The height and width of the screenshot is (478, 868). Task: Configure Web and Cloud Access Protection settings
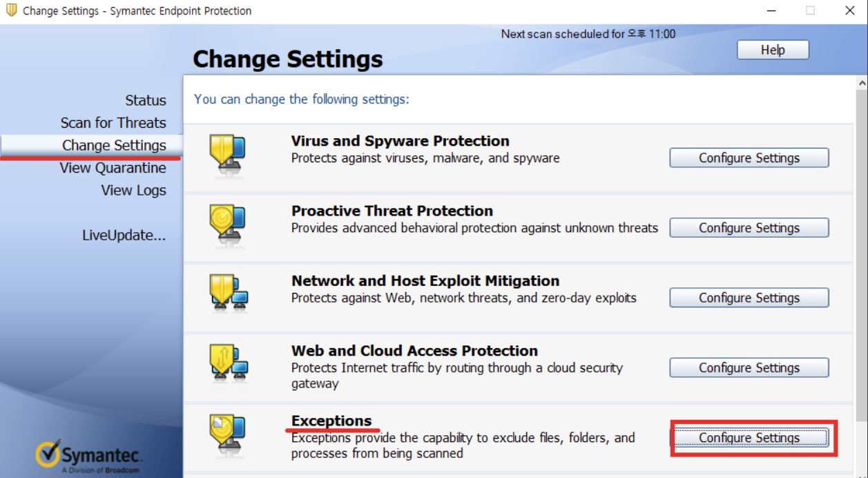click(x=749, y=367)
